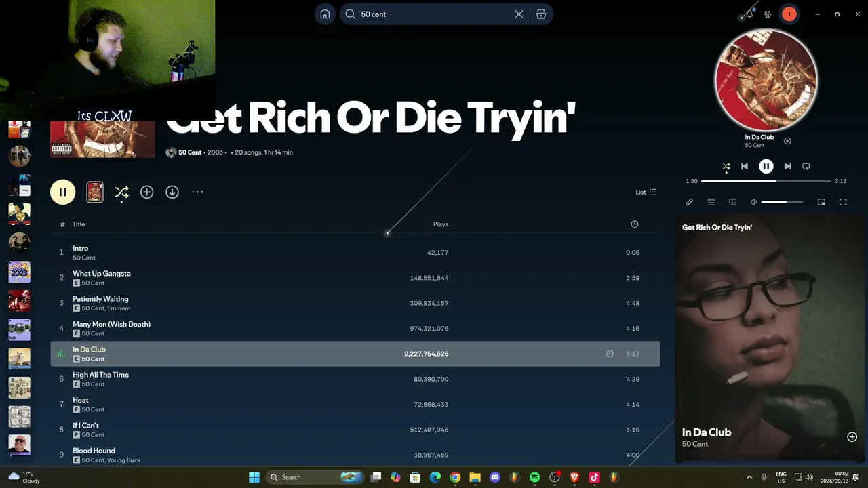Open the Browse icon beside search bar
The width and height of the screenshot is (868, 488).
(x=541, y=14)
